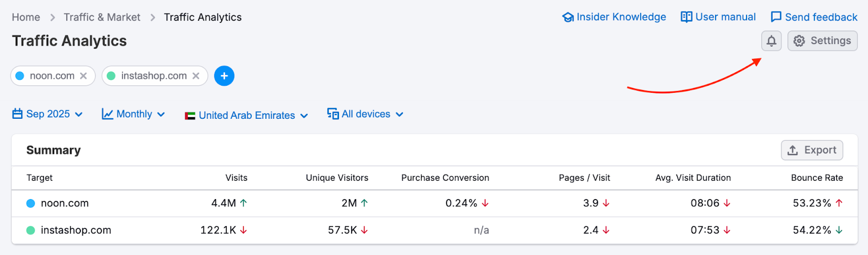
Task: Open Insider Knowledge link
Action: 614,17
